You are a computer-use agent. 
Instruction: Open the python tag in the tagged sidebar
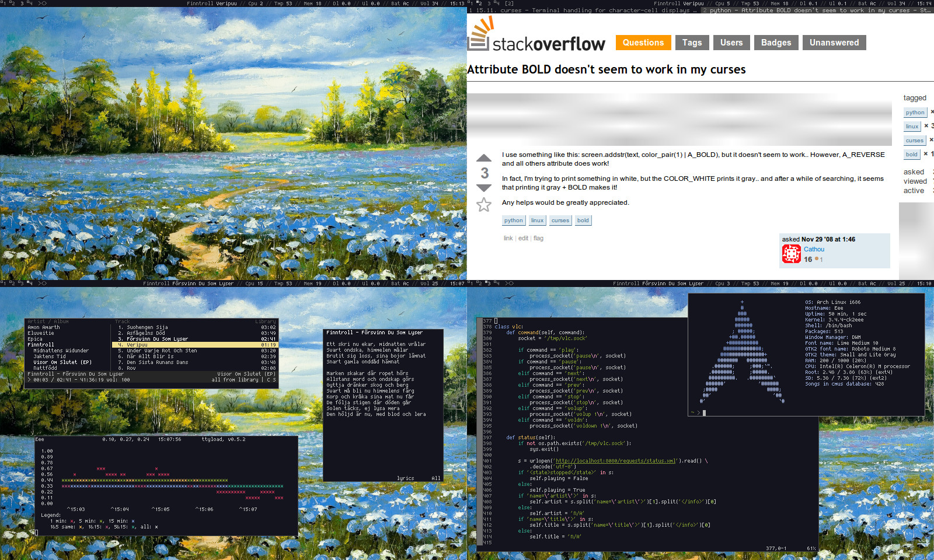pos(915,113)
